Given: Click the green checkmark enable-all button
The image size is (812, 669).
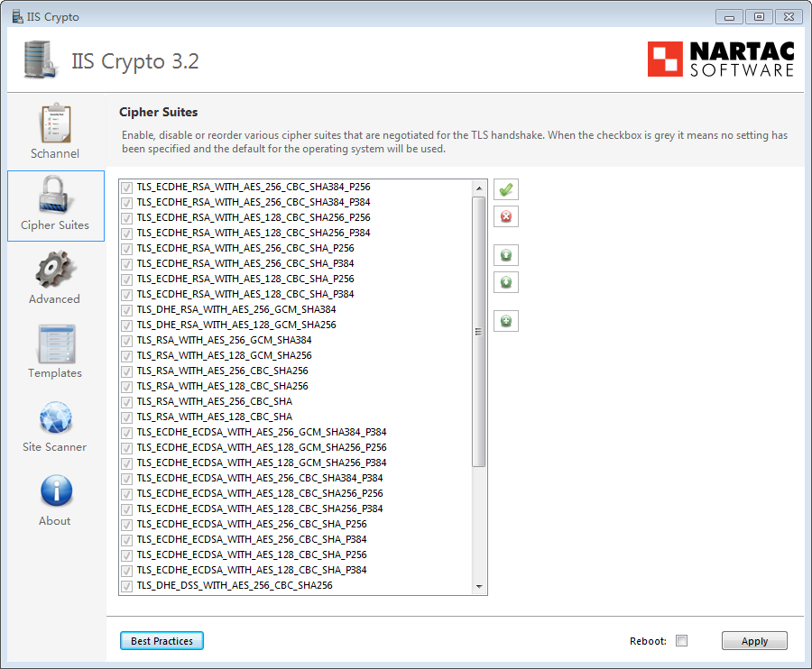Looking at the screenshot, I should (506, 189).
